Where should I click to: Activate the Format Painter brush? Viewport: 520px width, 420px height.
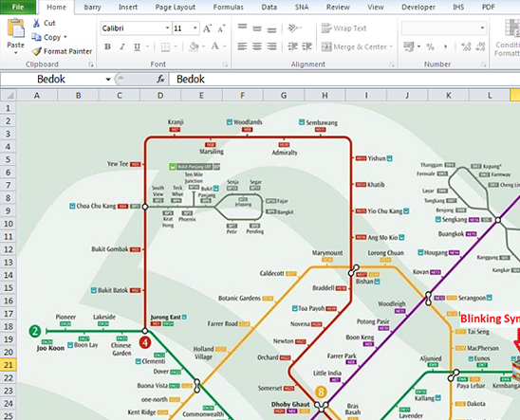click(x=36, y=51)
